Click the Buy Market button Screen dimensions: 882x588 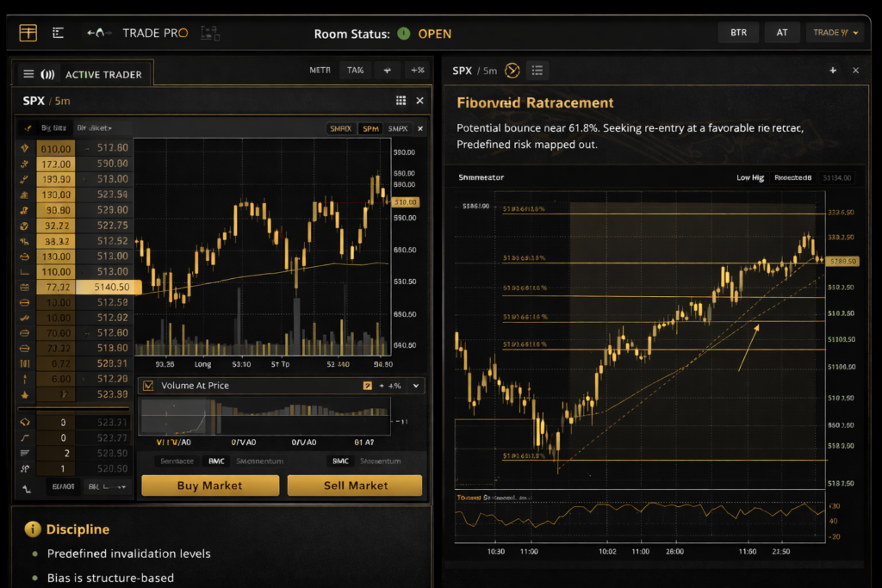click(x=210, y=486)
